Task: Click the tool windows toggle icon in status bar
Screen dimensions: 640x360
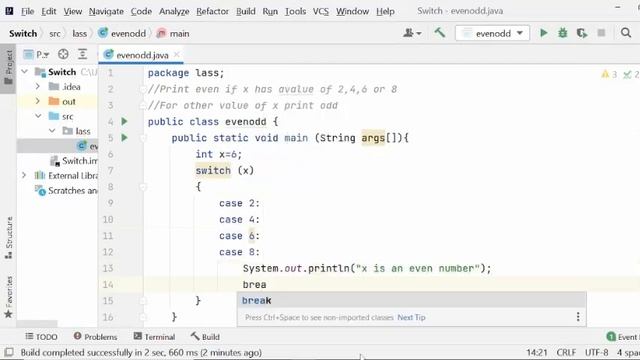Action: coord(9,352)
